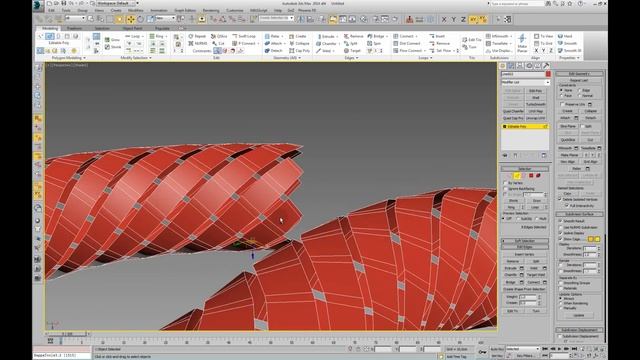Open the Rendering menu

click(211, 10)
